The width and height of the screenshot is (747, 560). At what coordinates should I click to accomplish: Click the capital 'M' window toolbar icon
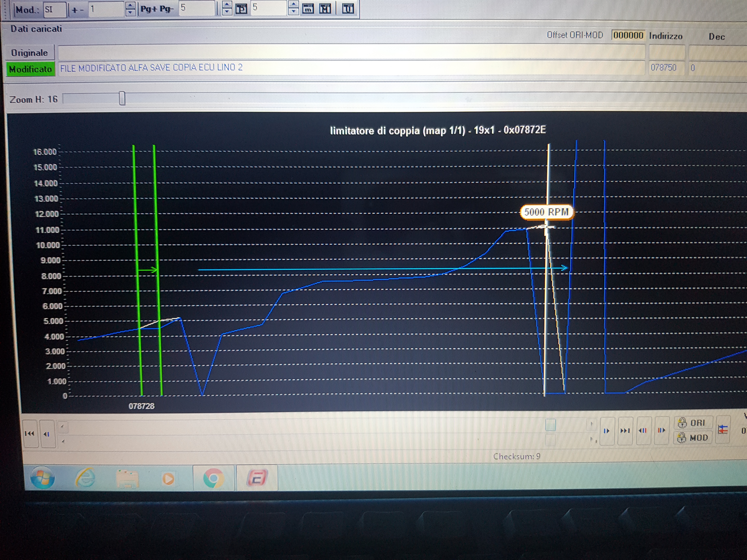tap(325, 9)
